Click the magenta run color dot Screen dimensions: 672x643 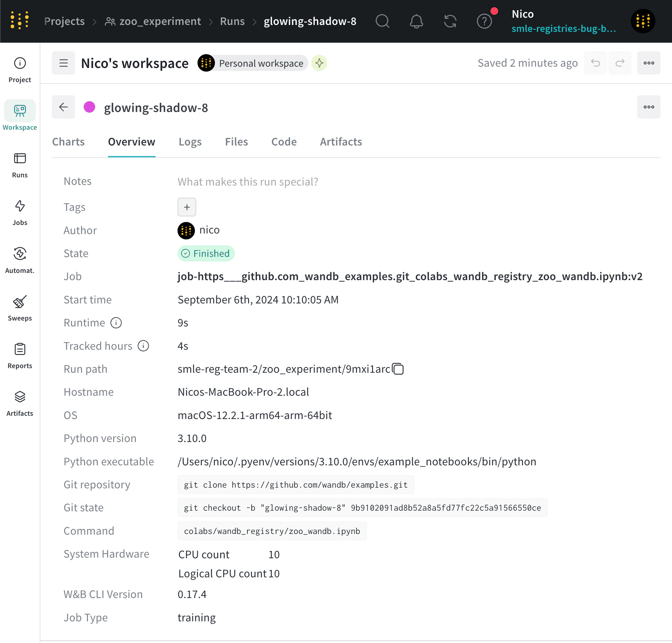pyautogui.click(x=89, y=107)
